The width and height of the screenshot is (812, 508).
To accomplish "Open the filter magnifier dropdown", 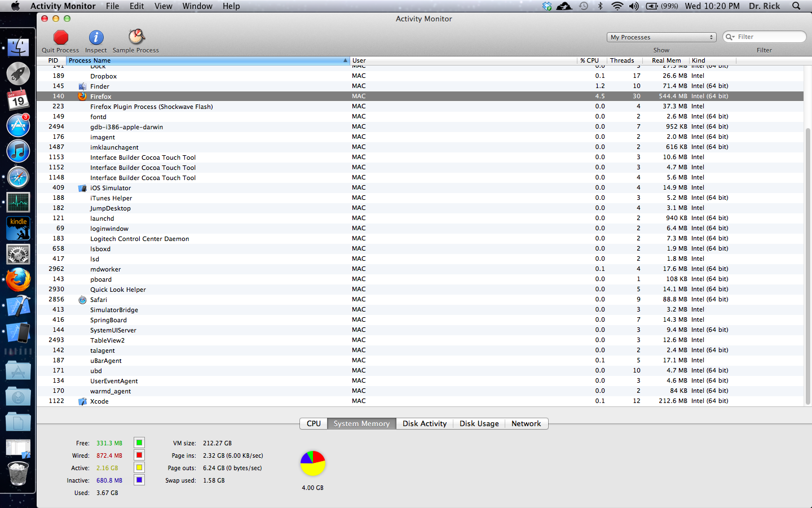I will point(730,37).
